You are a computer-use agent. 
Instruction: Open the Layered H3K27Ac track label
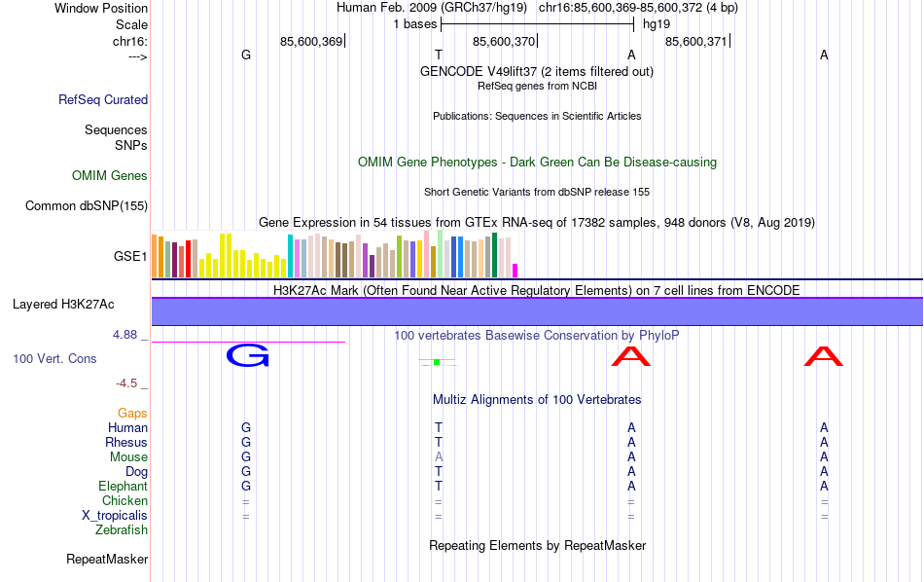tap(63, 305)
